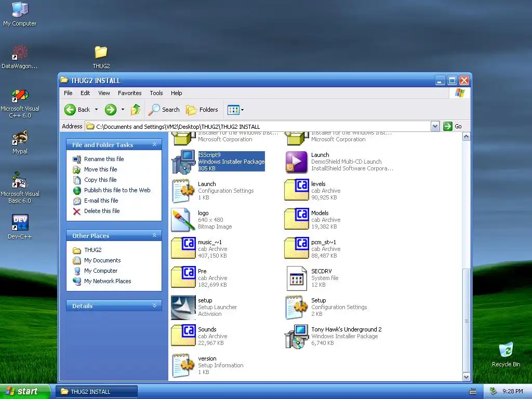The height and width of the screenshot is (399, 532).
Task: Select the pcm_st~1 cab Archive icon
Action: [x=296, y=248]
